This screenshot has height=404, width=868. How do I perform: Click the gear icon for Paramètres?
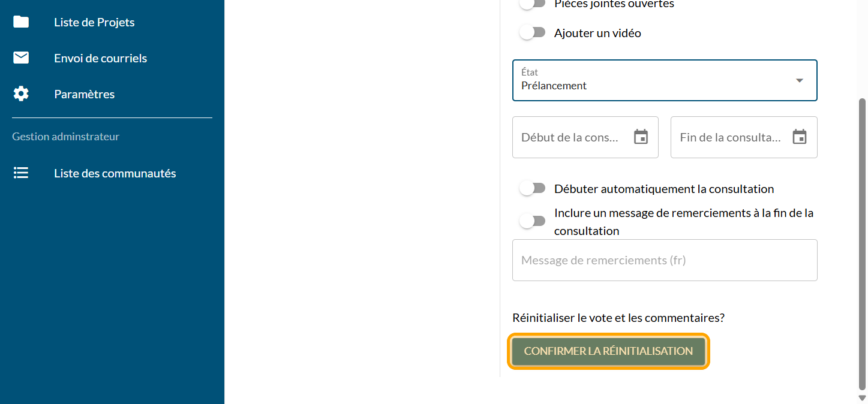tap(21, 94)
